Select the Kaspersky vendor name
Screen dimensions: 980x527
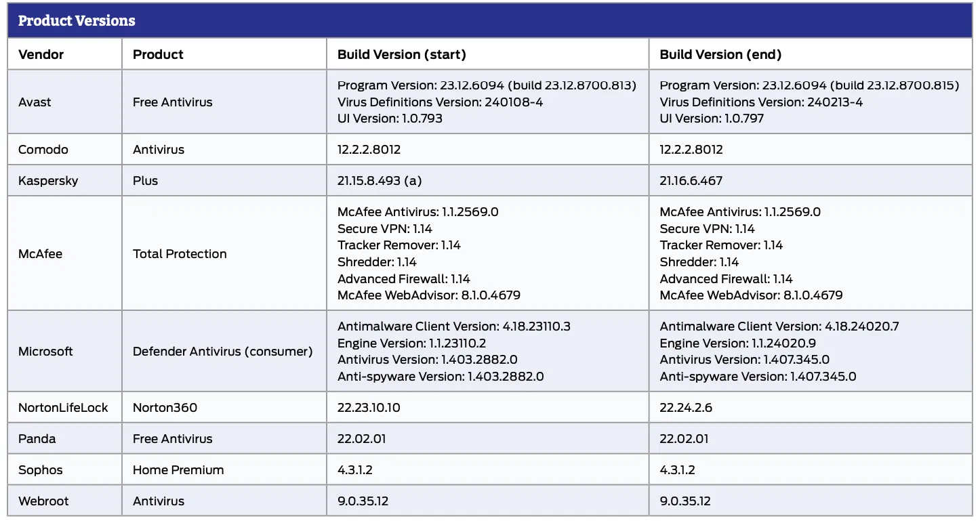pyautogui.click(x=48, y=181)
